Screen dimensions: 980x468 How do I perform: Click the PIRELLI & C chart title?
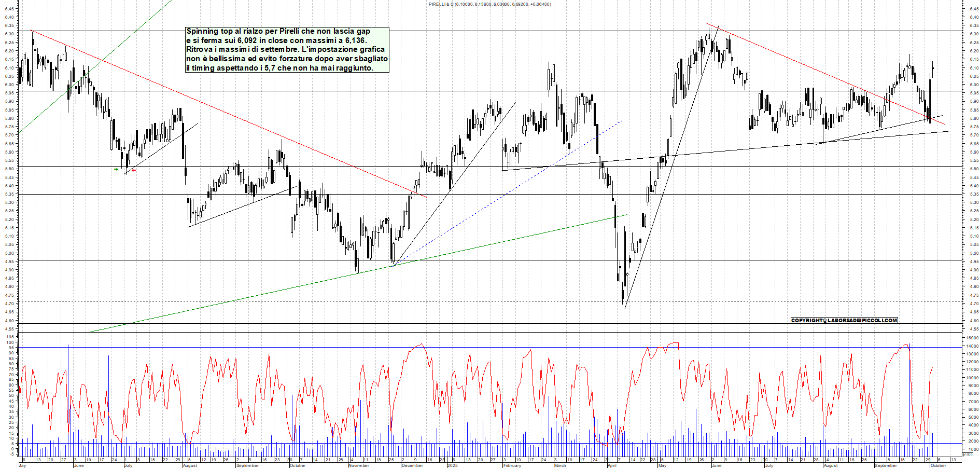point(489,4)
